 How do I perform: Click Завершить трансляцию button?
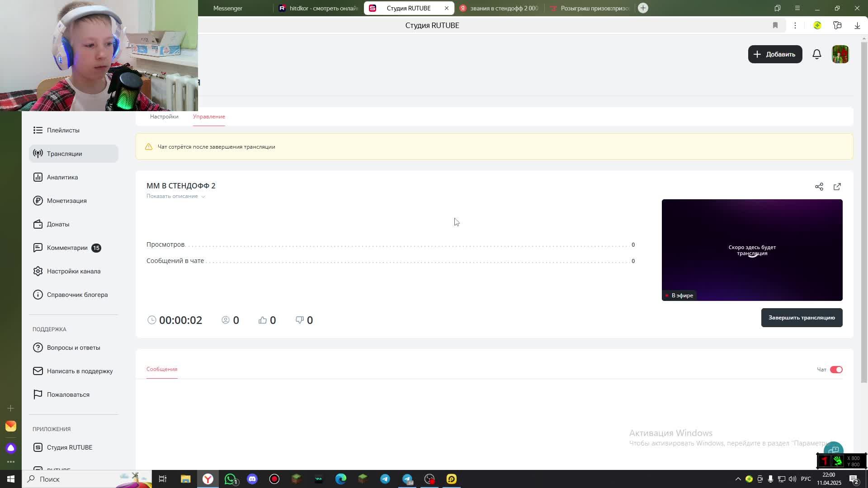[801, 318]
